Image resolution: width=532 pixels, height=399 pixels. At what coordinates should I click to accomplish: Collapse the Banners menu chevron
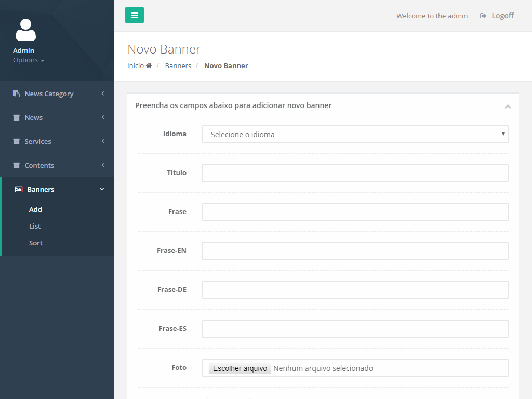(102, 189)
